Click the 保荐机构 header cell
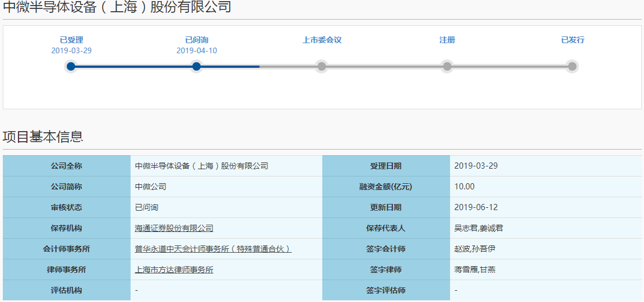644x302 pixels. (67, 229)
